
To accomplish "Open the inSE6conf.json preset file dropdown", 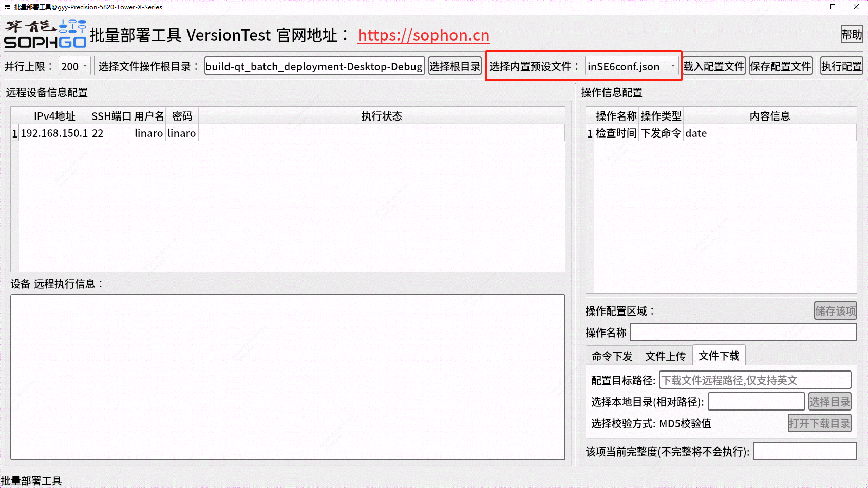I will [632, 66].
